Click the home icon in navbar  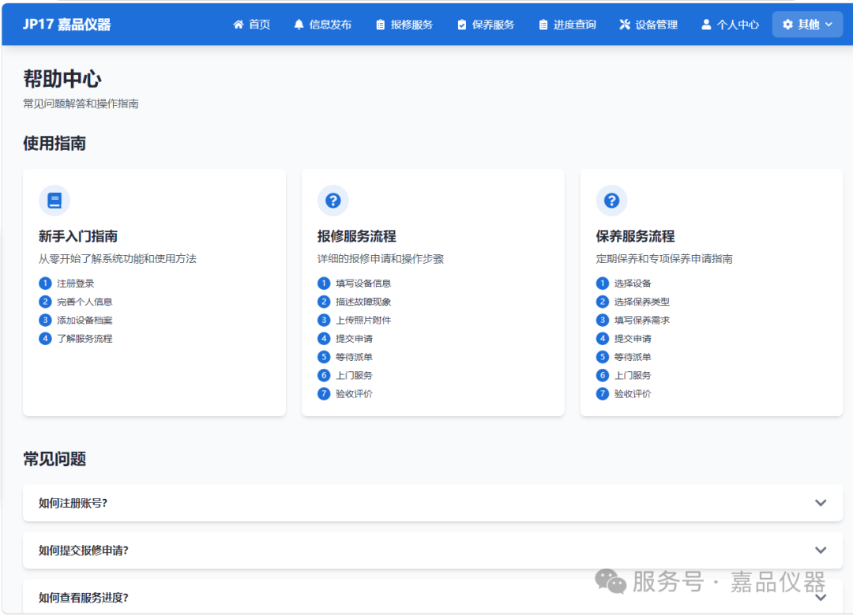[239, 24]
